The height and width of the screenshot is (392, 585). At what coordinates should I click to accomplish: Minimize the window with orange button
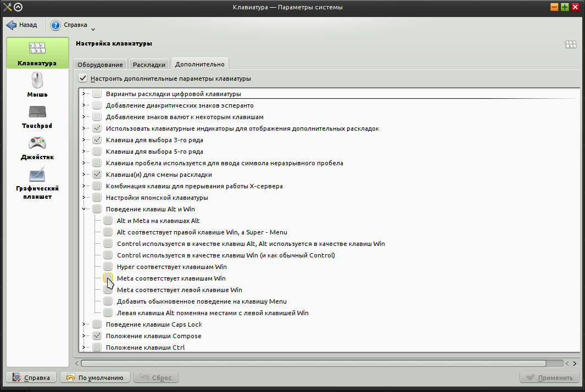coord(554,7)
